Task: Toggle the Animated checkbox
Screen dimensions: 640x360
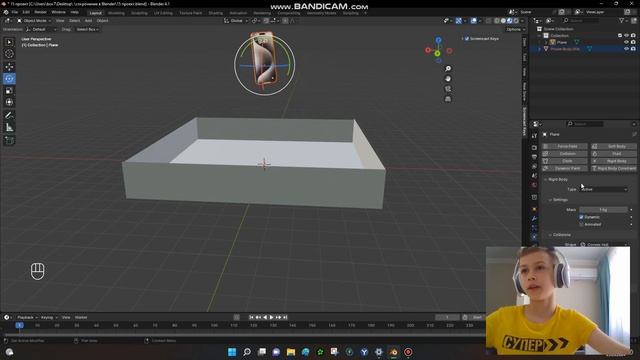Action: (x=581, y=224)
